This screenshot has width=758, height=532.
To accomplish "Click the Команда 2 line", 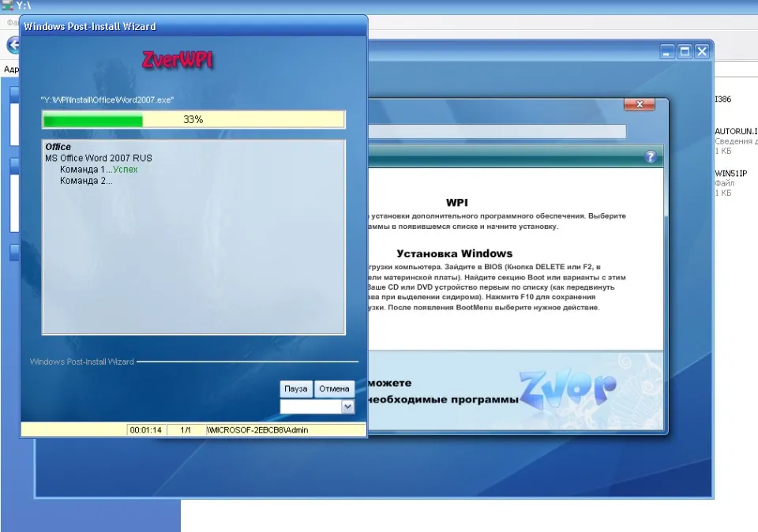I will 86,181.
